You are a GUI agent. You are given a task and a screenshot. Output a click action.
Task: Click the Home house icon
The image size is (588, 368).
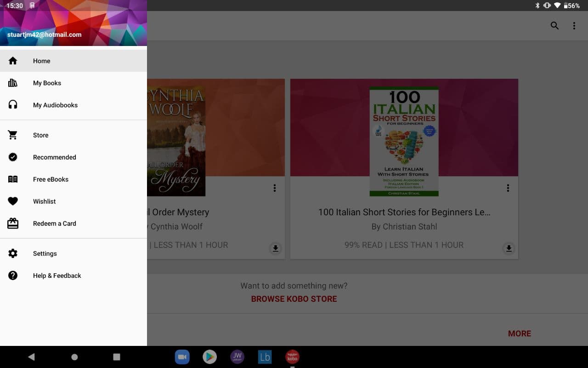pos(13,61)
